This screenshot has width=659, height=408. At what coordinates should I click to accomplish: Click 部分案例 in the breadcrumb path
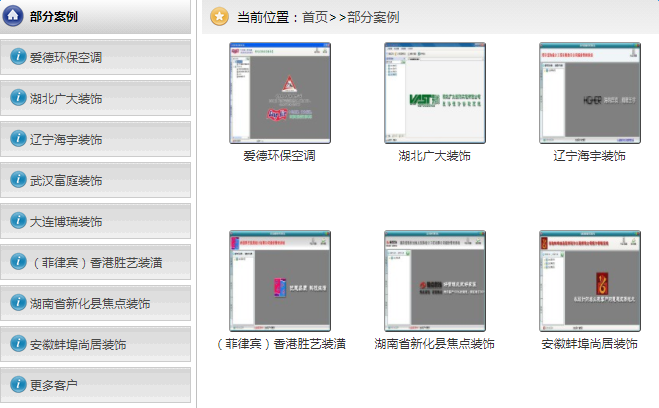(373, 18)
